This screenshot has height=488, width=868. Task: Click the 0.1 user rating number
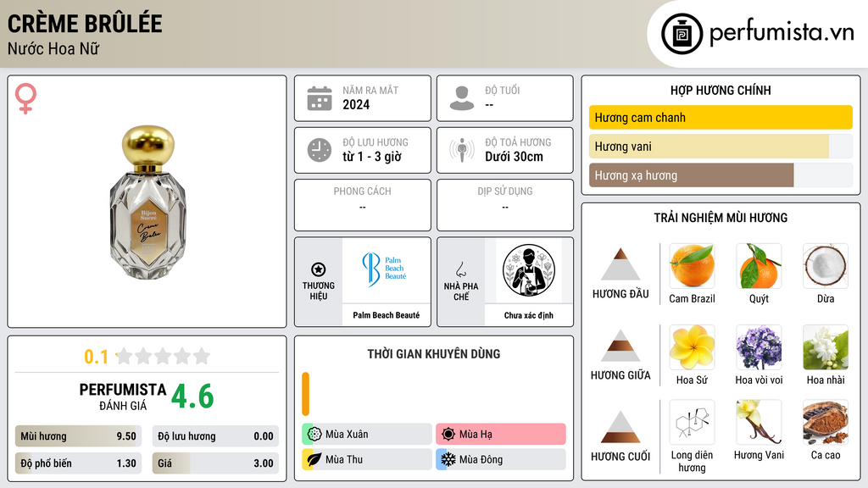tap(97, 357)
